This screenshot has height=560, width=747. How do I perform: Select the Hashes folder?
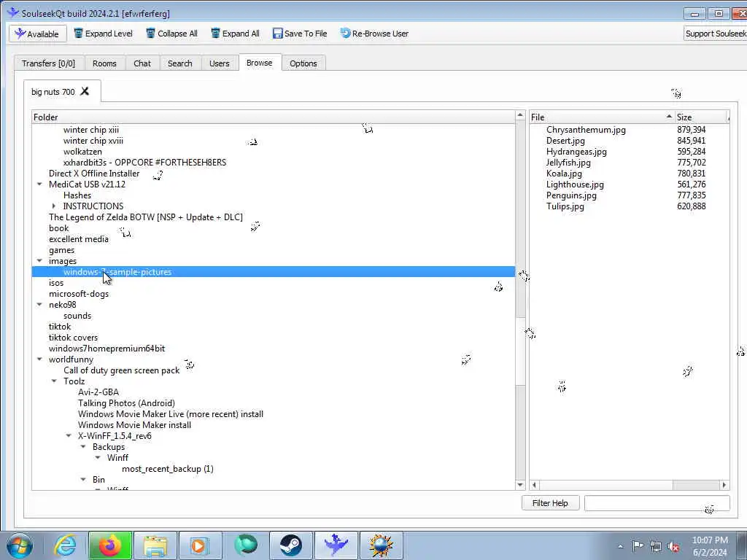[77, 195]
